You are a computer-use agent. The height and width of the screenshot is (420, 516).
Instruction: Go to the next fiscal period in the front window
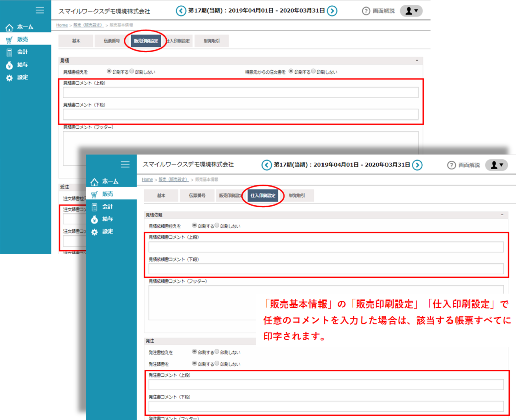click(417, 165)
